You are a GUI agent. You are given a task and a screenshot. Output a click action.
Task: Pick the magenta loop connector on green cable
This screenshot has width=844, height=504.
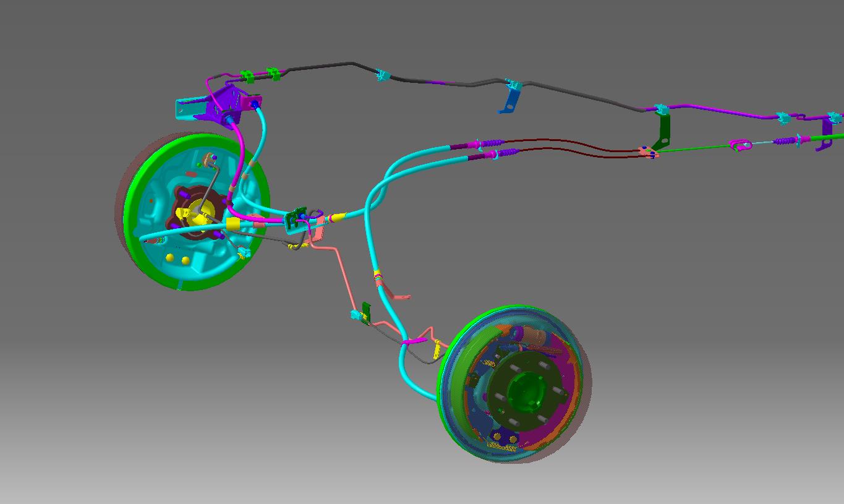[741, 145]
